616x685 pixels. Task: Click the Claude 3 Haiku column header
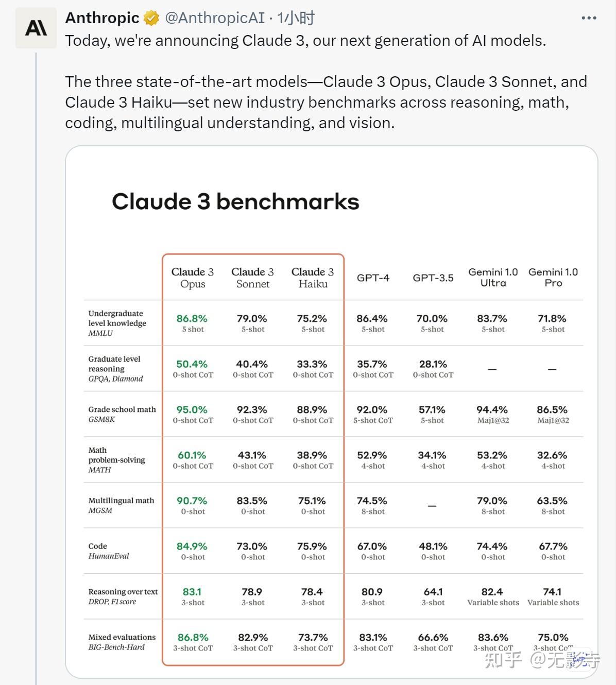(x=313, y=278)
